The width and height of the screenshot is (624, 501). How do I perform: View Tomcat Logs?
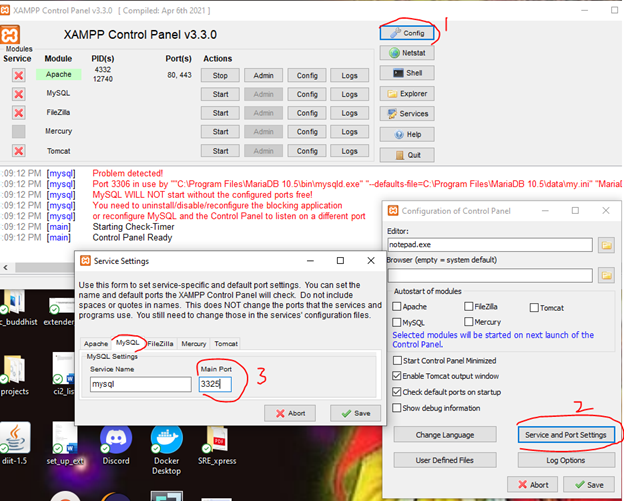pos(349,151)
